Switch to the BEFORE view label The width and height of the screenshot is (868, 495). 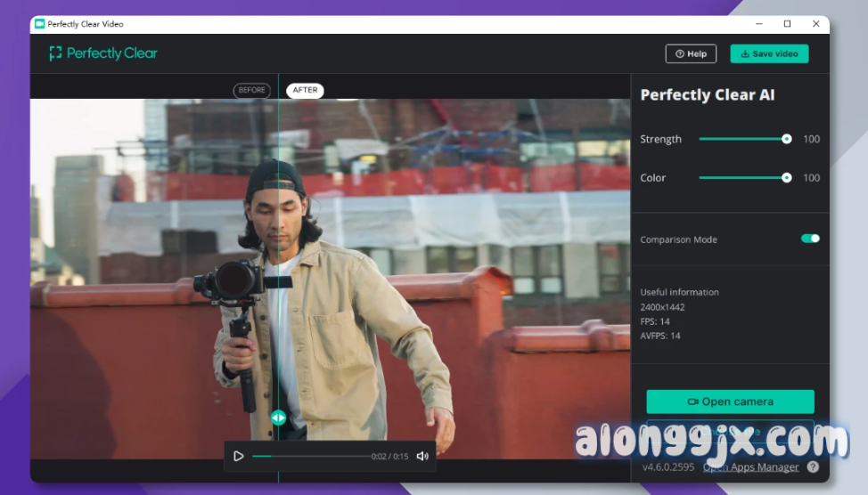[x=252, y=90]
